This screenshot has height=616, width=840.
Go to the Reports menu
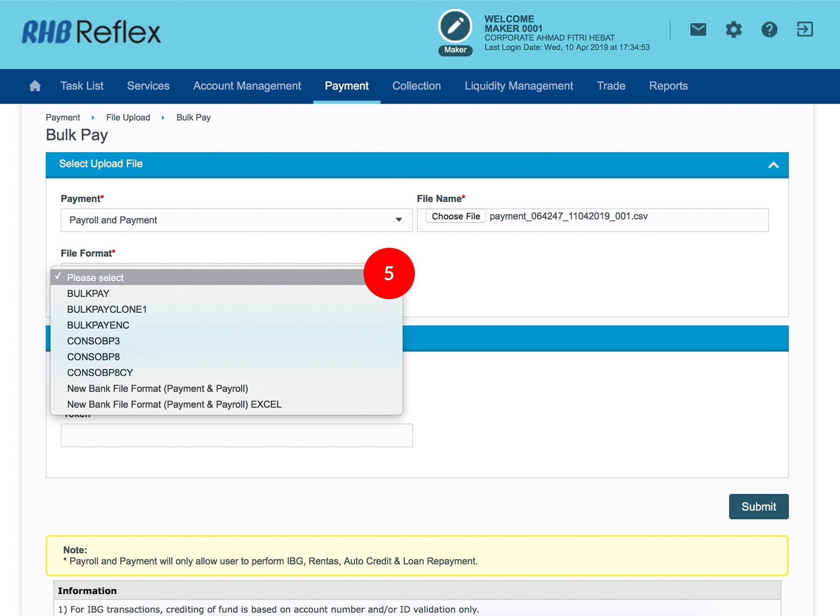(668, 86)
